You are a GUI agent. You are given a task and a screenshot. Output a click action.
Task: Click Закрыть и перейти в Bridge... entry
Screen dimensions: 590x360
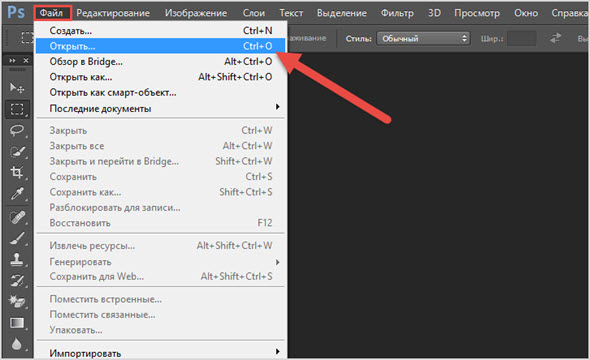[160, 161]
